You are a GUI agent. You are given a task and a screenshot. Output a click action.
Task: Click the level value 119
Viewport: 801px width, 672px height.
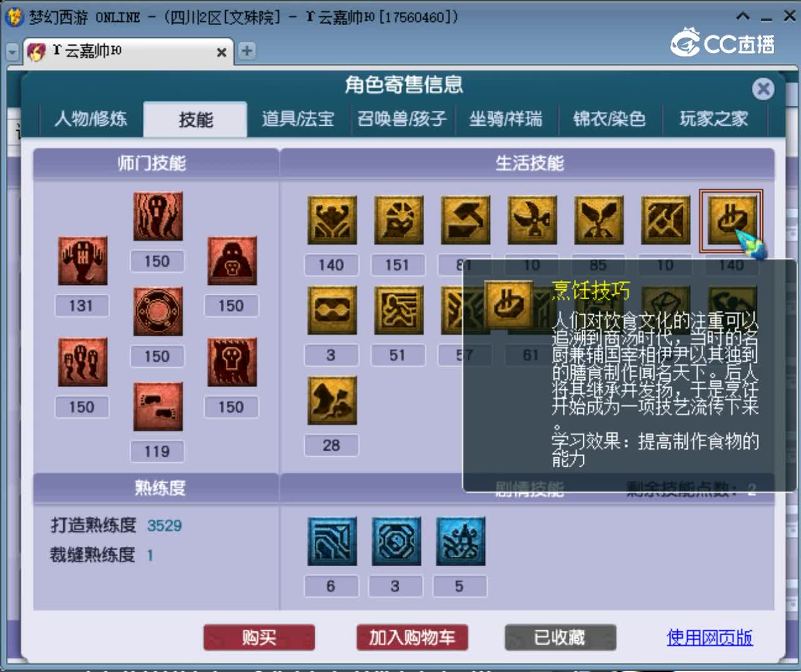click(x=157, y=452)
